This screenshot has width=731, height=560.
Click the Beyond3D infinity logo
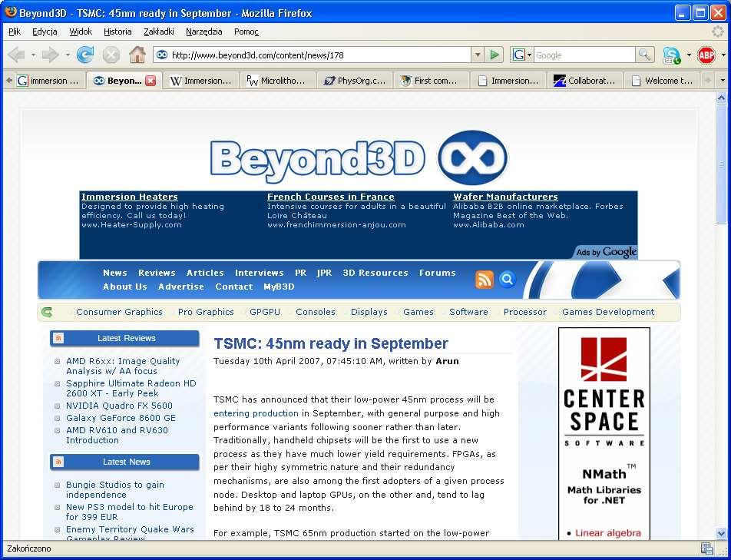(x=473, y=157)
